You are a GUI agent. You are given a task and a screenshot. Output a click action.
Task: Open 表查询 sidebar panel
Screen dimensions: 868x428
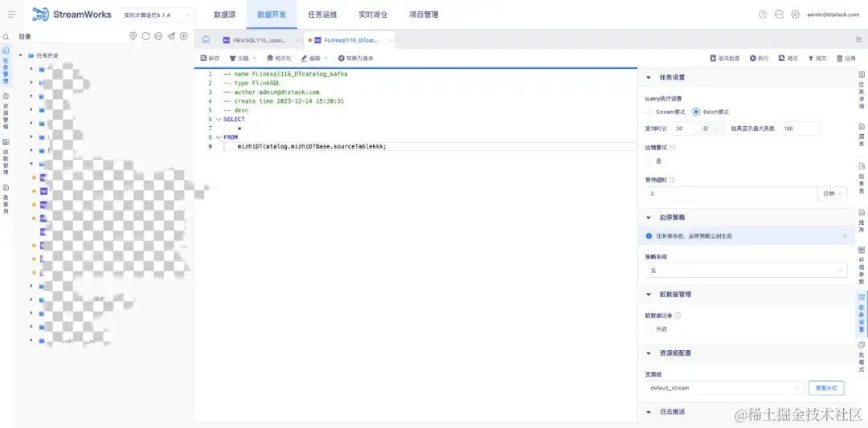coord(6,200)
